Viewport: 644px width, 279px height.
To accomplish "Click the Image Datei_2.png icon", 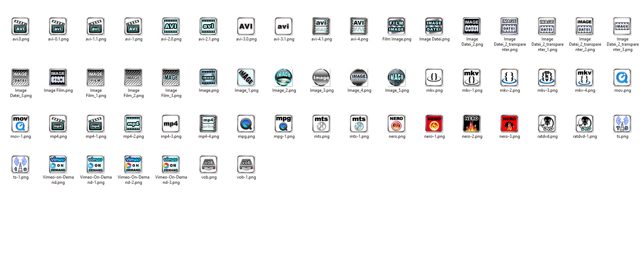I will tap(472, 26).
